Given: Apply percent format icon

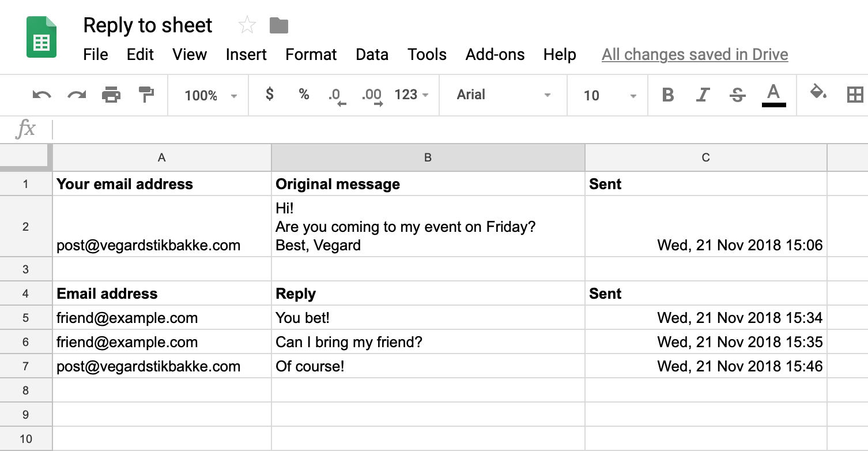Looking at the screenshot, I should 304,95.
